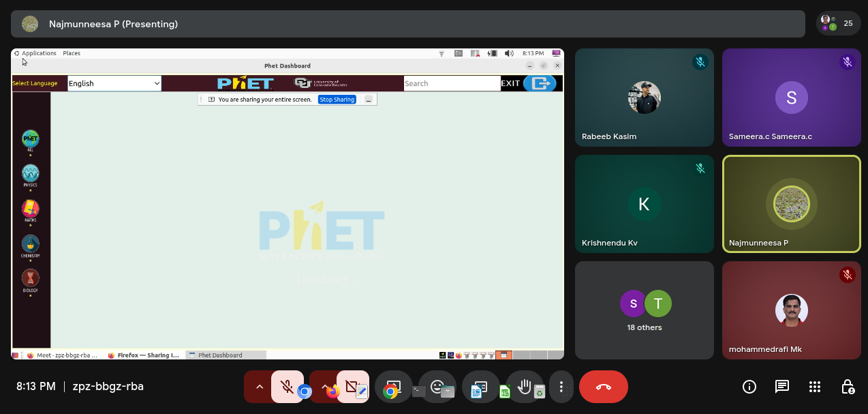Unmute the microphone
Viewport: 868px width, 414px height.
click(x=287, y=387)
